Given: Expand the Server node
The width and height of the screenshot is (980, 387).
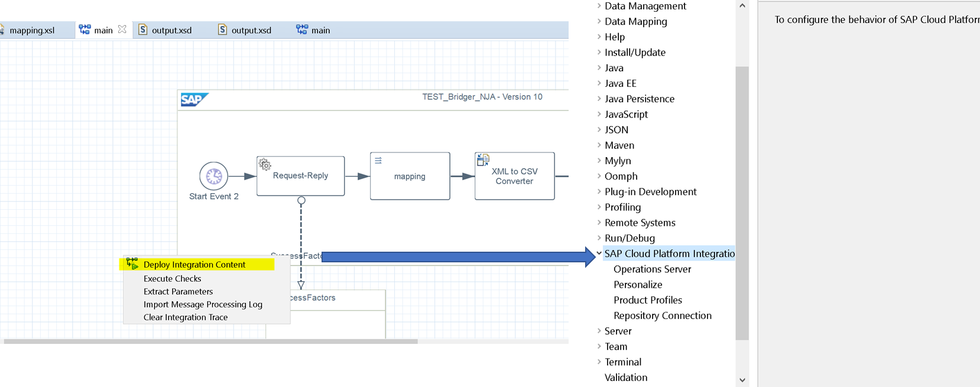Looking at the screenshot, I should [x=599, y=331].
